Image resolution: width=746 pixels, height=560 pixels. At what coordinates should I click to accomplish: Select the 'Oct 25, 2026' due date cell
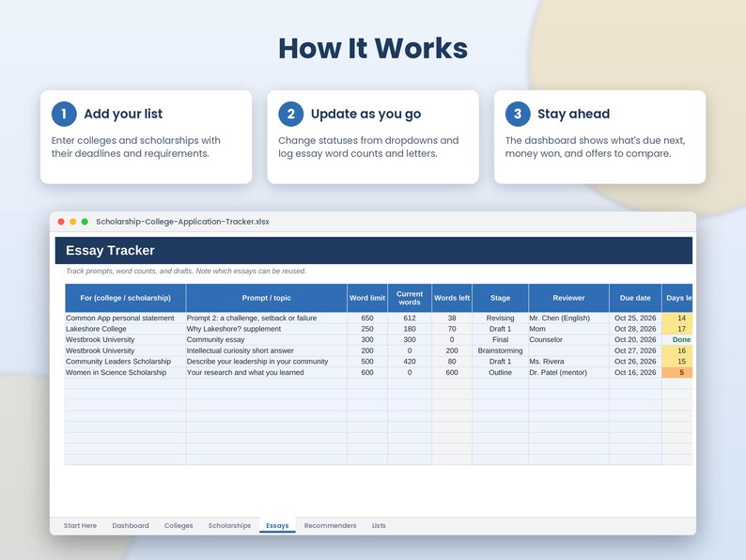pyautogui.click(x=635, y=318)
